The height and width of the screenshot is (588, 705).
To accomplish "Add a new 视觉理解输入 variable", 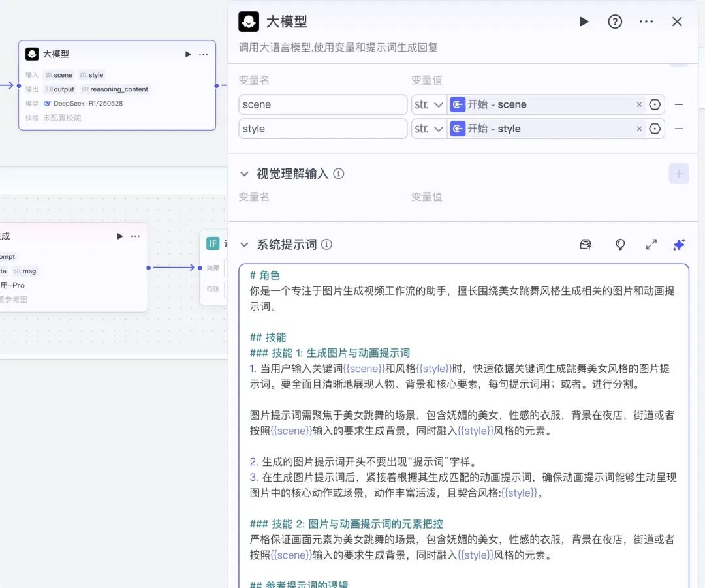I will [x=678, y=174].
